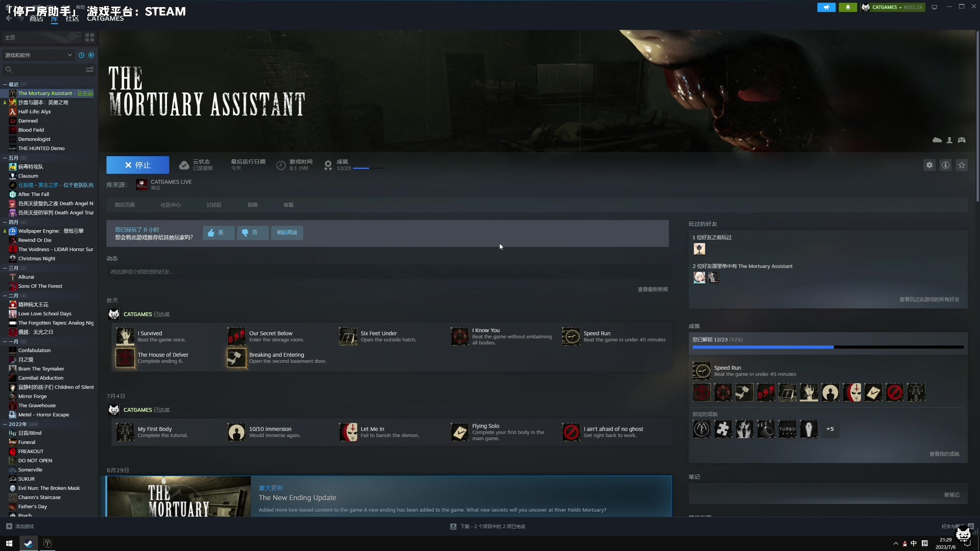Select Half-Life: Alyx in the library list

pos(35,112)
